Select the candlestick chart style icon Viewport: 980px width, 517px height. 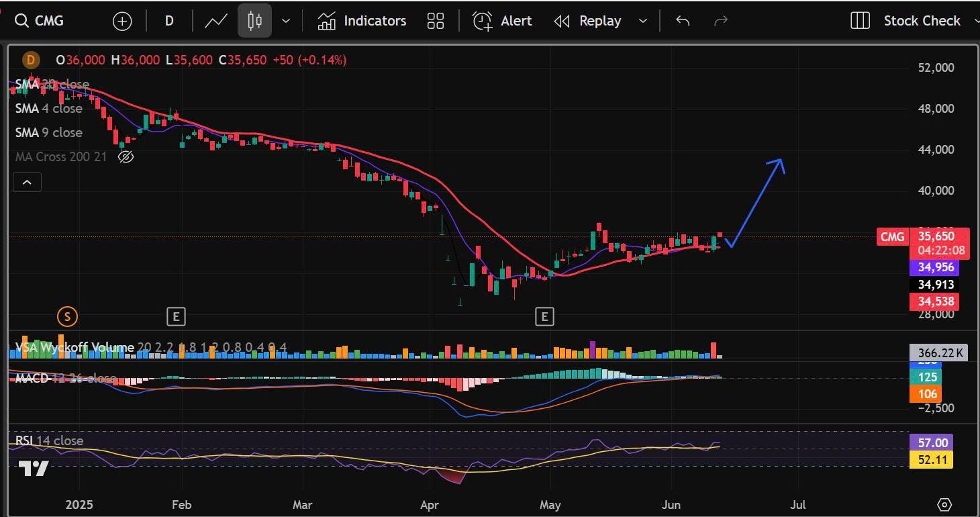pyautogui.click(x=254, y=21)
